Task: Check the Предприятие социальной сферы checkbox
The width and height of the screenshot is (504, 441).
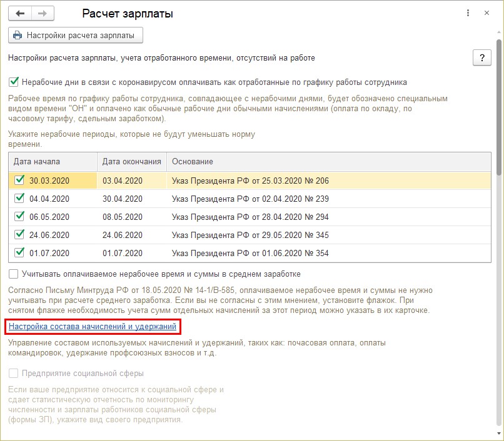Action: 14,374
